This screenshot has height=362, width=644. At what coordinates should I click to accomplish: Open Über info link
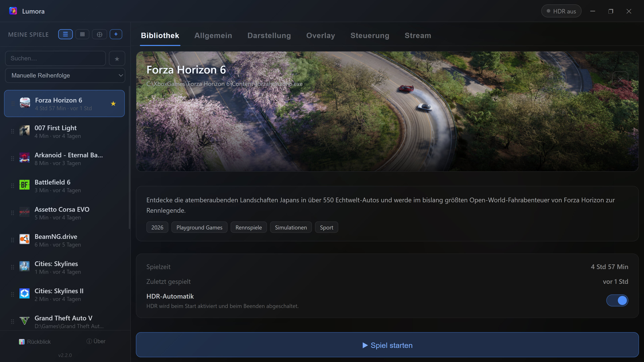pos(96,341)
